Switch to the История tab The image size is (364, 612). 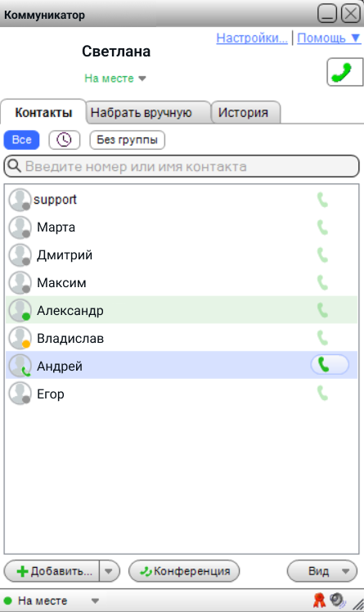245,112
